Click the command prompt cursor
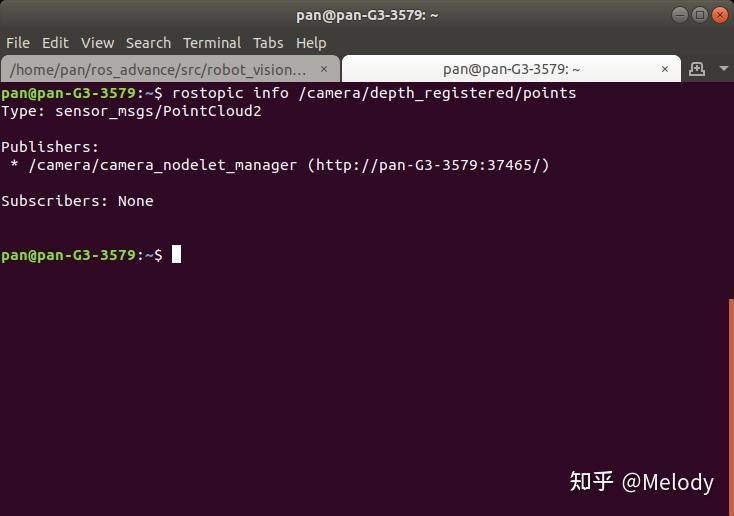734x516 pixels. (x=176, y=254)
